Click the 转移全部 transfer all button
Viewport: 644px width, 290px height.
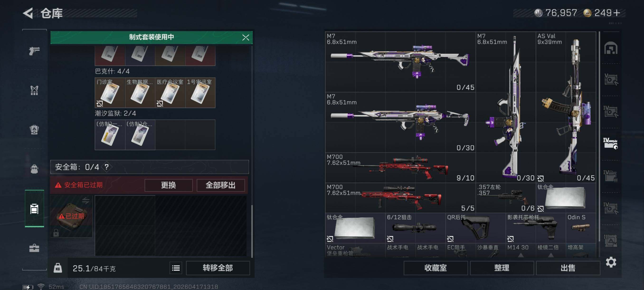coord(218,268)
